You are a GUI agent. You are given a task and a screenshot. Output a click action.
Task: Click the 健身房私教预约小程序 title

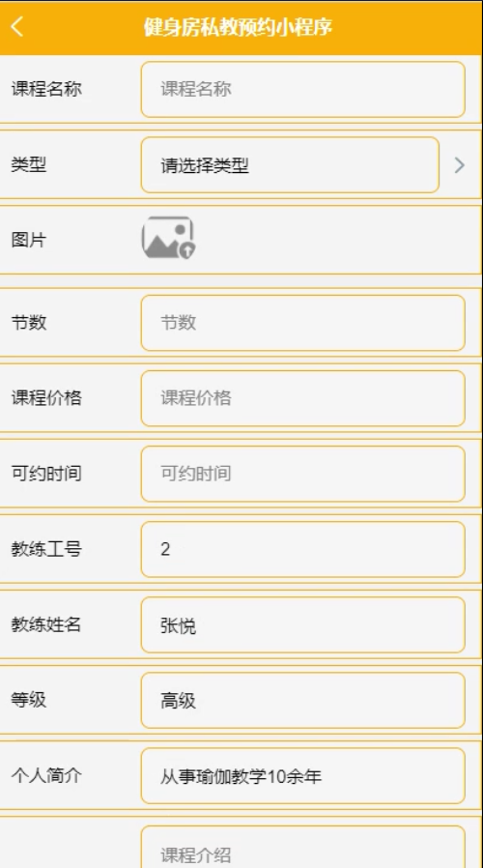pos(238,26)
